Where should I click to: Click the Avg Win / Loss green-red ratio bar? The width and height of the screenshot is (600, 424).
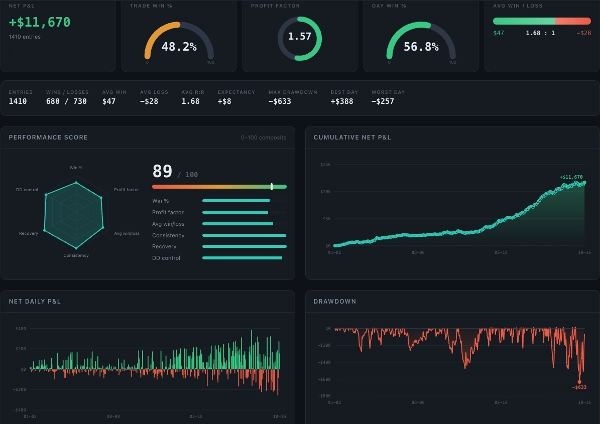point(542,21)
